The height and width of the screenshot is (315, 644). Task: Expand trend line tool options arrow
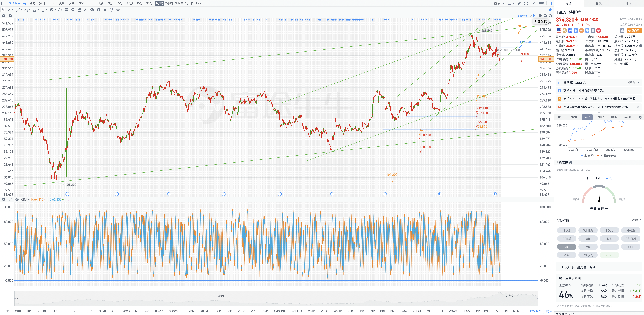[x=13, y=10]
